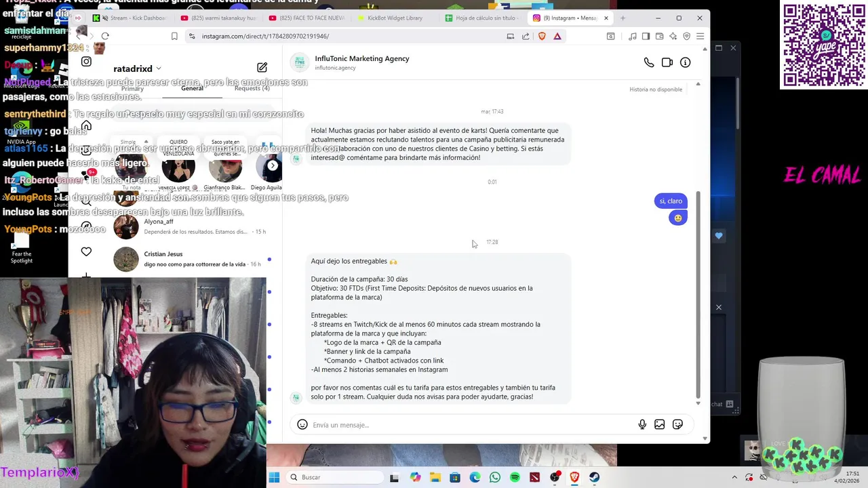Screen dimensions: 868x488
Task: Open Brave VPN shield icon
Action: (x=687, y=36)
